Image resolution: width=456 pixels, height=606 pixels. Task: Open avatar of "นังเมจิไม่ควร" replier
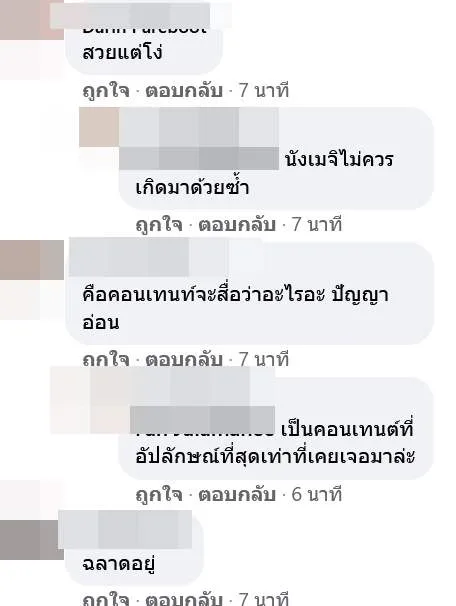(99, 128)
